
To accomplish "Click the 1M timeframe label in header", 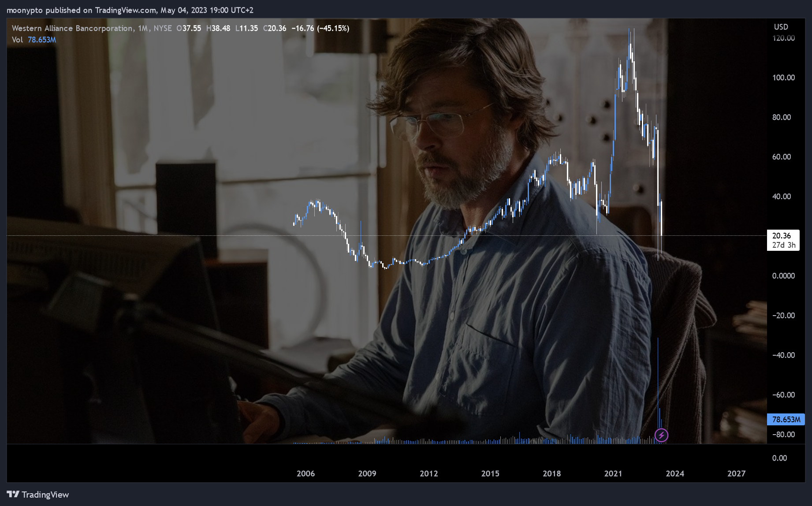I will point(143,28).
